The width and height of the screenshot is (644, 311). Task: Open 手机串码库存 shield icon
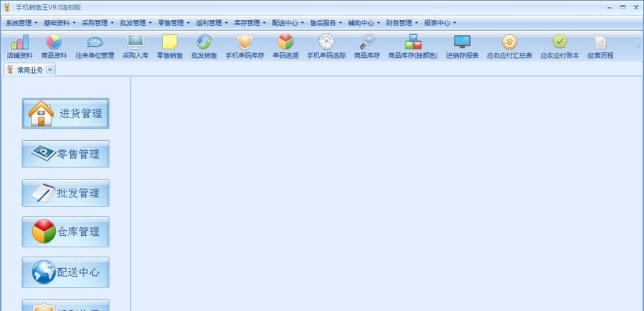[x=245, y=46]
